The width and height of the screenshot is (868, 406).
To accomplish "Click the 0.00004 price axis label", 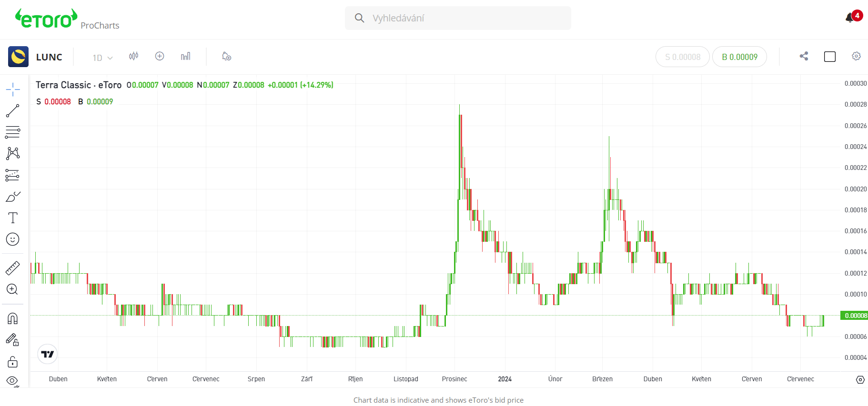I will coord(856,357).
